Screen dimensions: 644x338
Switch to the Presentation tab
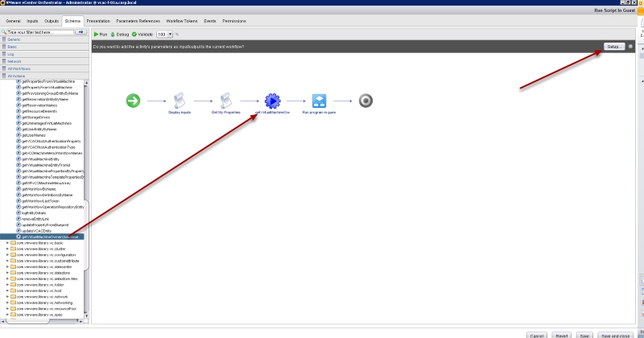(x=98, y=19)
